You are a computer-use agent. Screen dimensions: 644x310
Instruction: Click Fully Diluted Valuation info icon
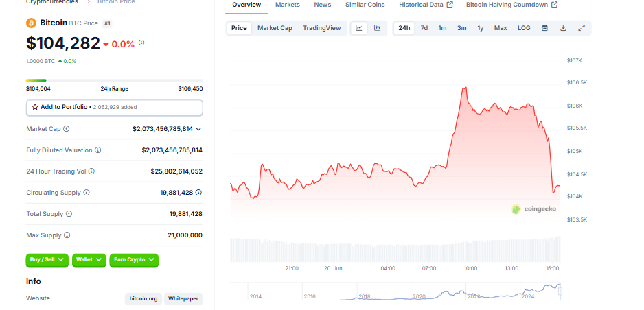coord(97,150)
